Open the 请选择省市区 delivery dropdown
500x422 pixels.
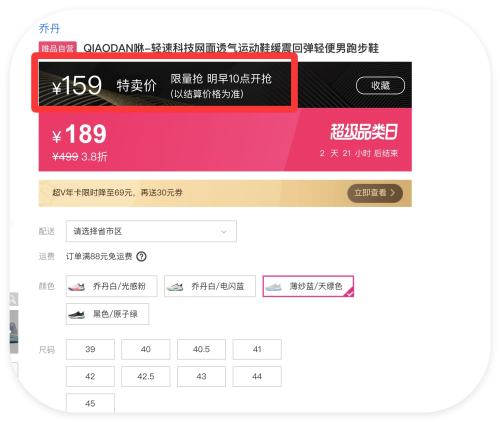coord(151,231)
